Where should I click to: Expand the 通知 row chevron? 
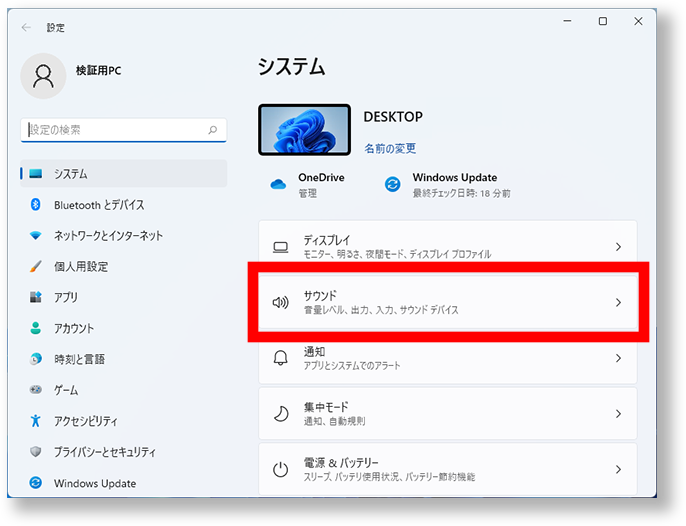(618, 358)
